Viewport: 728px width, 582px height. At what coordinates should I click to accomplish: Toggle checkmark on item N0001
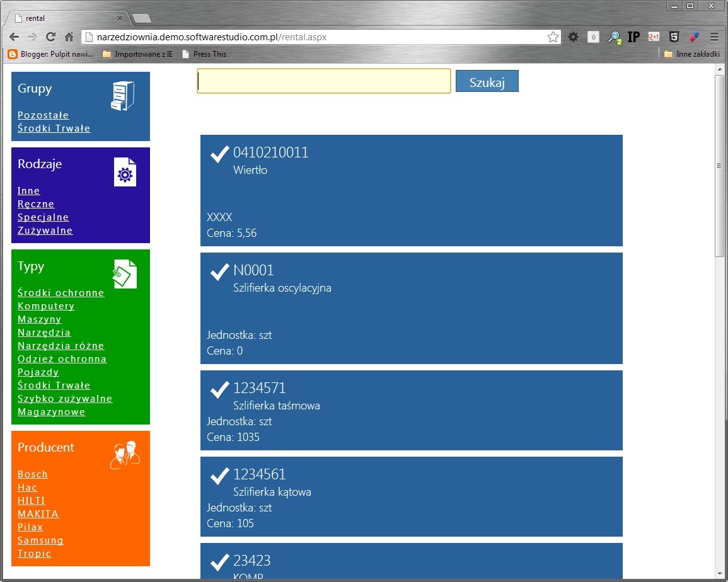point(219,271)
